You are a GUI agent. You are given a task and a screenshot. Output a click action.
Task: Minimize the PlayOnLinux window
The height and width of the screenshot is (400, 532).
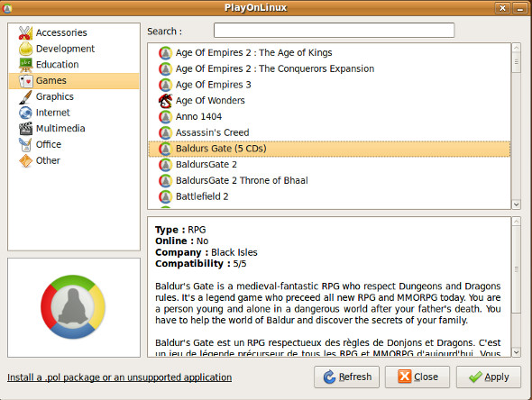coord(519,8)
